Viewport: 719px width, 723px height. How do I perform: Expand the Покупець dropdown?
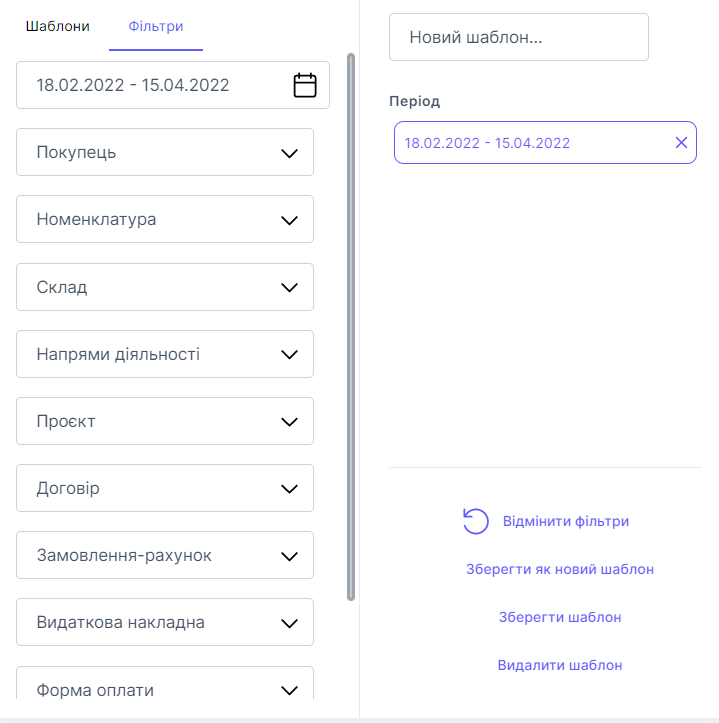click(165, 153)
